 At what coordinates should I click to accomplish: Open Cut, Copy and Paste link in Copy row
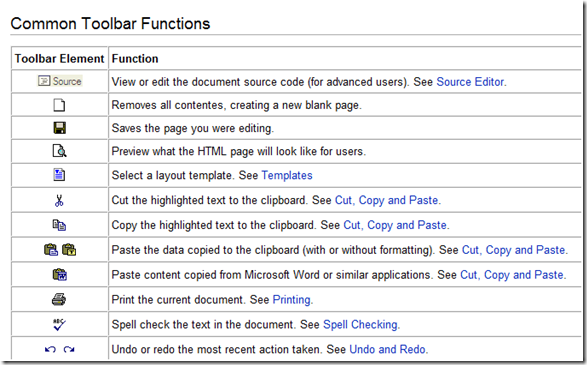point(395,225)
